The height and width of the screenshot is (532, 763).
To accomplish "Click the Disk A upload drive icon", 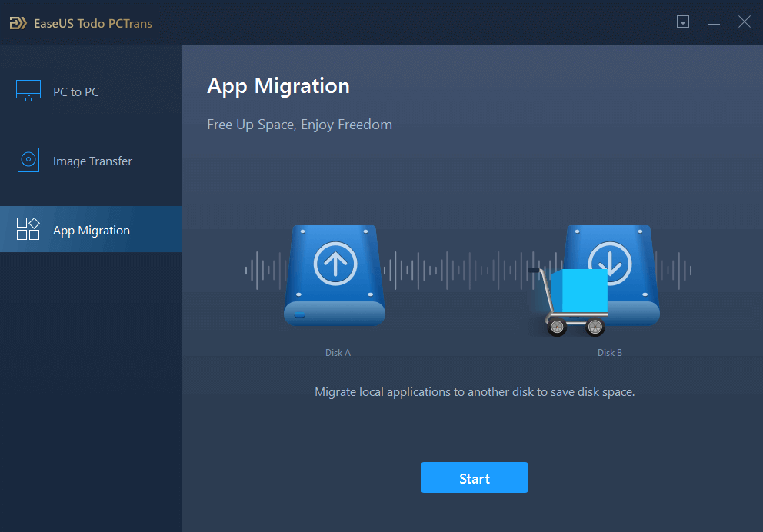I will (335, 275).
